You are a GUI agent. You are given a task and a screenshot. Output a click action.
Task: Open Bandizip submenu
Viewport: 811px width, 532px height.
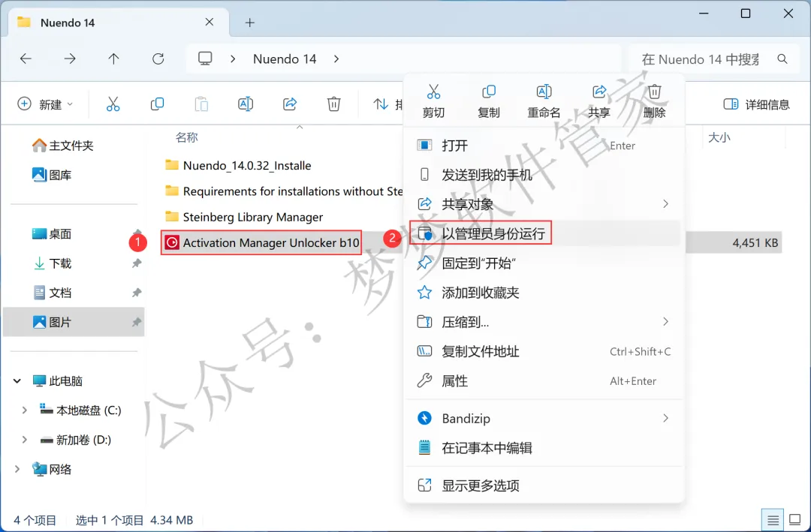click(544, 418)
